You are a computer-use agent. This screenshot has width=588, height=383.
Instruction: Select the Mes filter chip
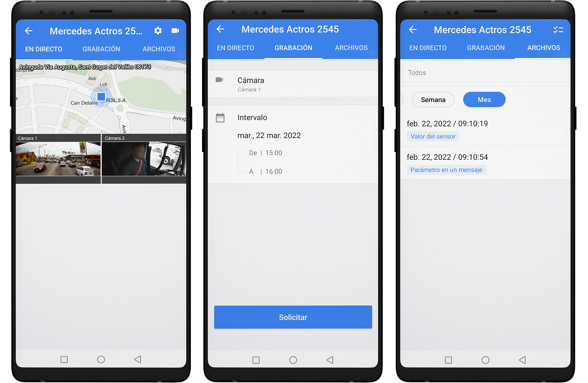coord(484,100)
